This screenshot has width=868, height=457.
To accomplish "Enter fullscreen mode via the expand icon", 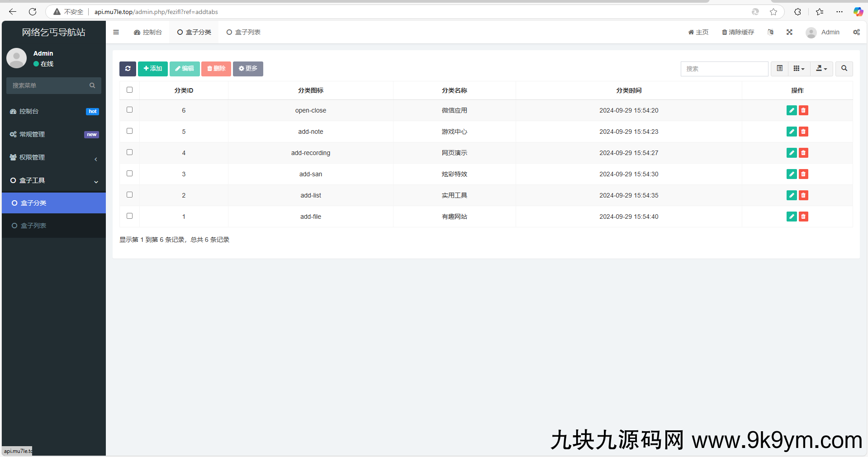I will [789, 32].
